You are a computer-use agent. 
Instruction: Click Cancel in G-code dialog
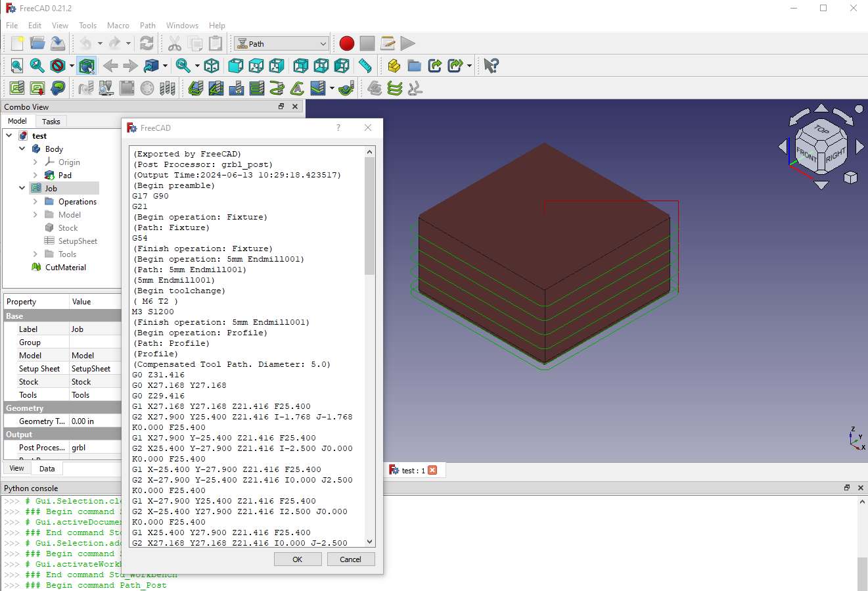tap(350, 559)
